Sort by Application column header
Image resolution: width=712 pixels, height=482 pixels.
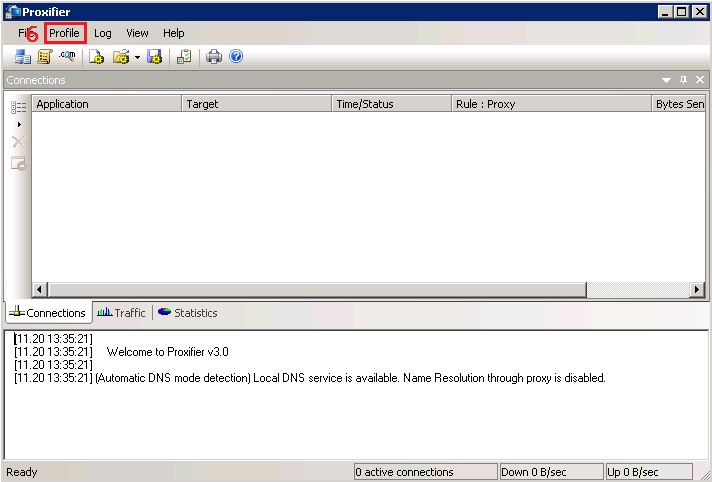click(x=106, y=104)
